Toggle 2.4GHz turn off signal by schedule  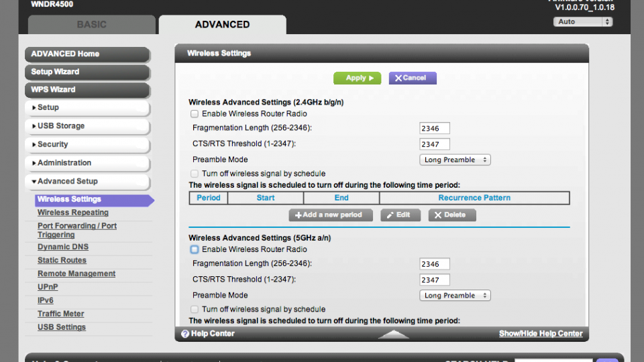(195, 174)
